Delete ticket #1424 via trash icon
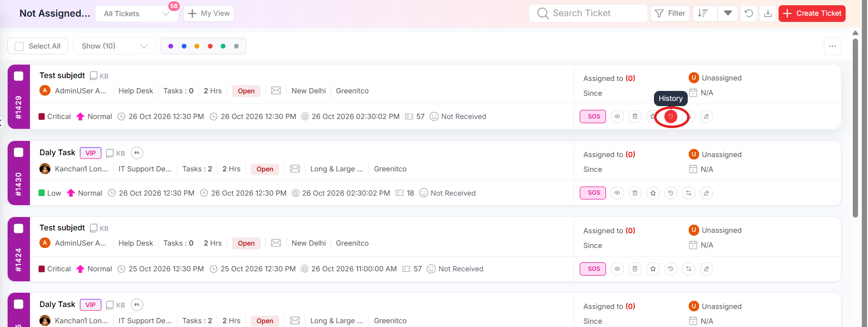This screenshot has width=868, height=327. (x=635, y=269)
